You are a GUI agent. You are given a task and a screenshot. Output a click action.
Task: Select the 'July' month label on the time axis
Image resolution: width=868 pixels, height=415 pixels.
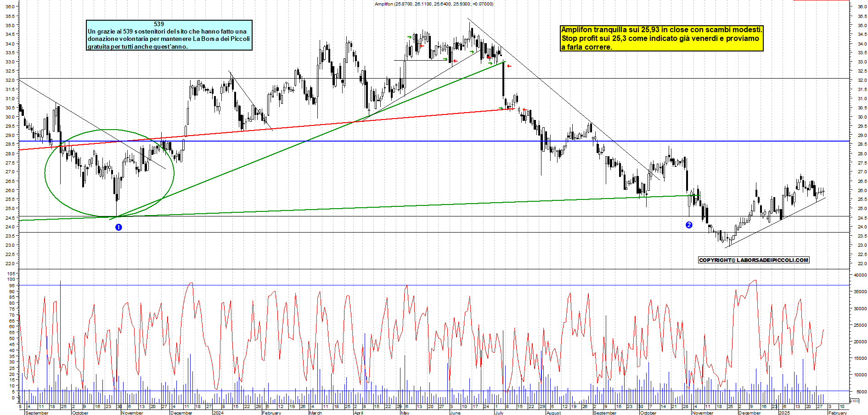pyautogui.click(x=499, y=413)
